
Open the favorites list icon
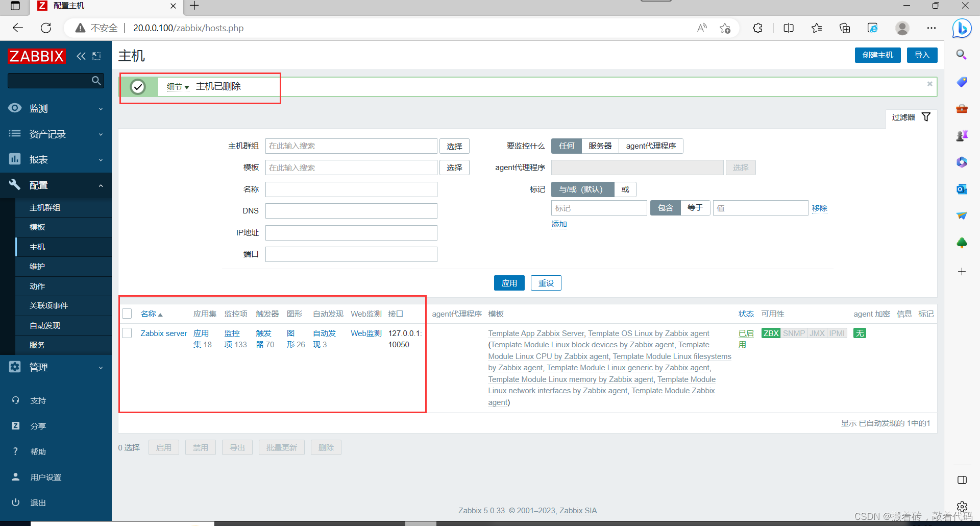pos(817,28)
